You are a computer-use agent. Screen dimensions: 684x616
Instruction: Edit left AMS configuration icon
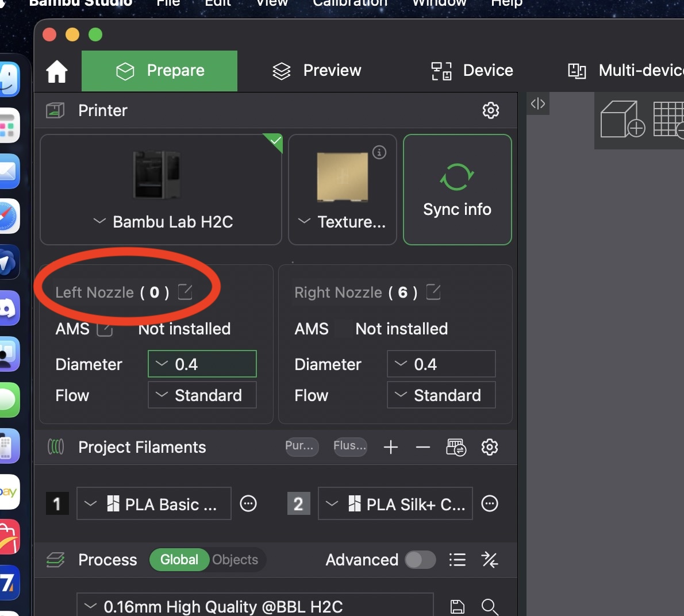104,329
